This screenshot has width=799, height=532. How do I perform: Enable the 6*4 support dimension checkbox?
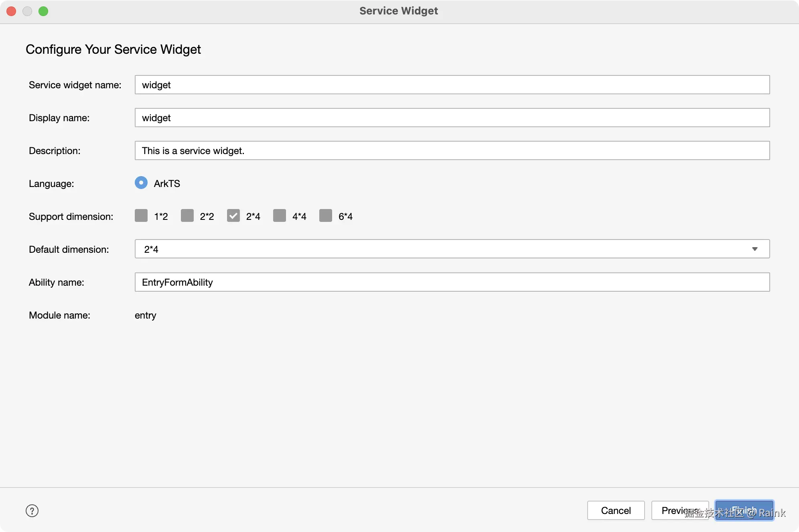click(x=326, y=216)
